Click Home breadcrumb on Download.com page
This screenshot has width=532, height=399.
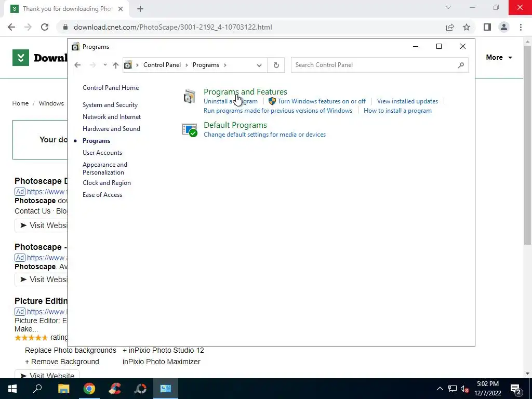(x=20, y=103)
